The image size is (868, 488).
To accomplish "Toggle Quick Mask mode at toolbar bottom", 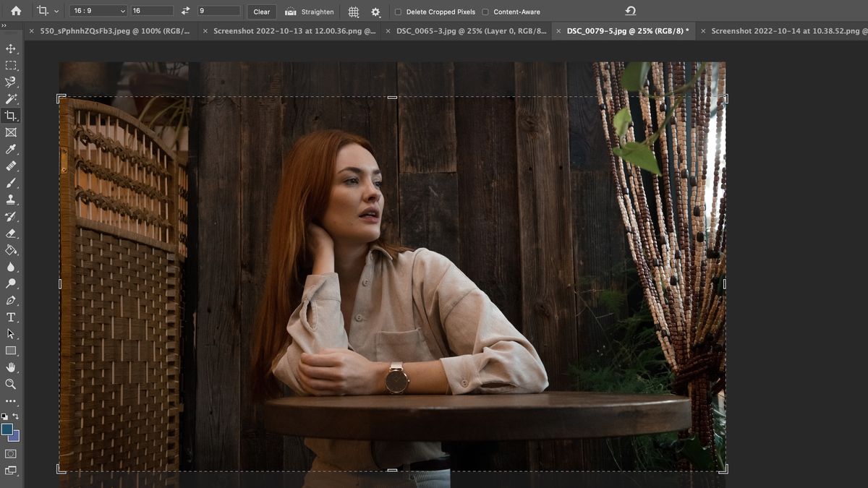I will point(10,453).
